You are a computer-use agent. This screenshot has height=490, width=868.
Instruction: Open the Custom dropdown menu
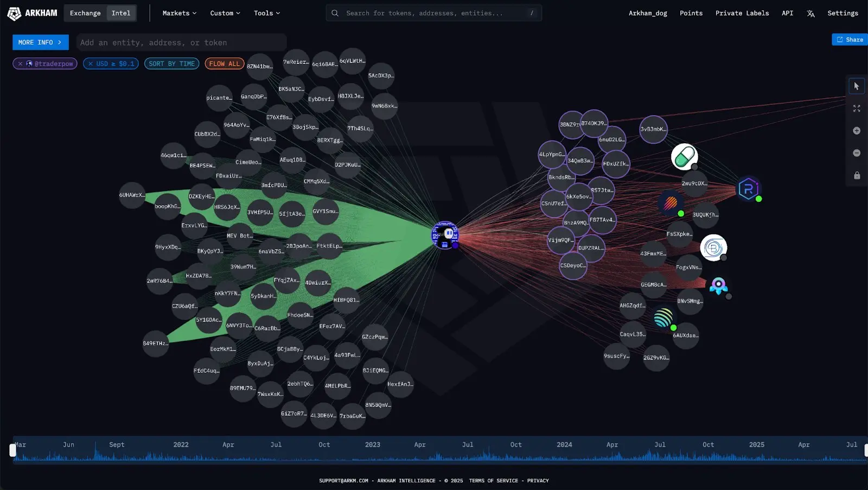[225, 13]
